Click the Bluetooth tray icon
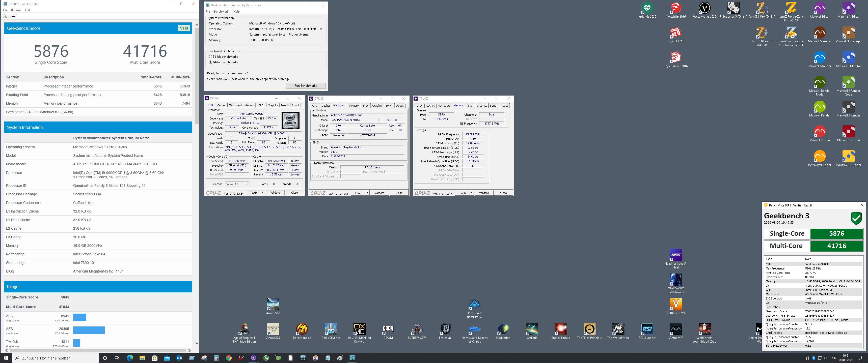This screenshot has height=363, width=868. tap(813, 358)
